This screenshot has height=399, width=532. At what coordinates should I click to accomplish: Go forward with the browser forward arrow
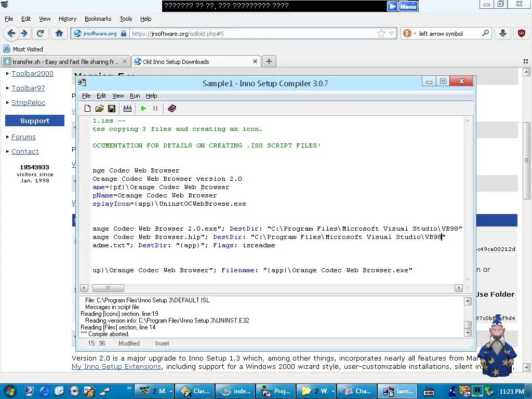(x=24, y=33)
